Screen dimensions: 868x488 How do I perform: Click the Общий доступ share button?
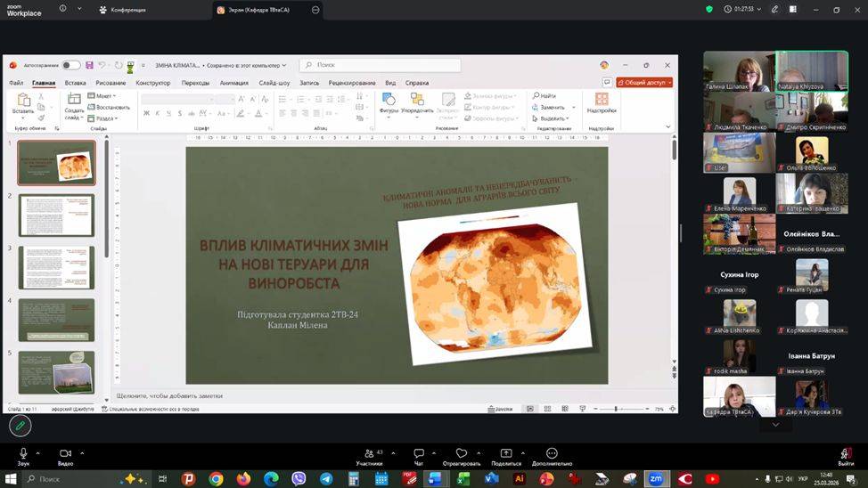click(644, 82)
